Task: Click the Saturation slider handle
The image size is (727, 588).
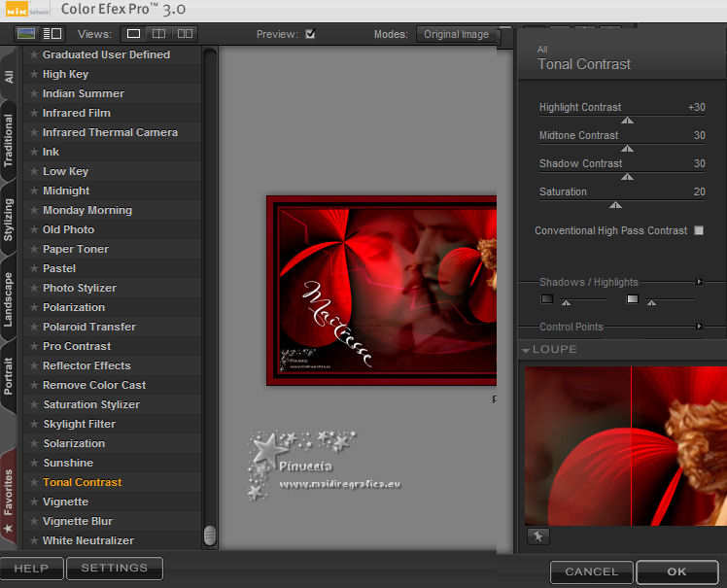Action: (x=616, y=205)
